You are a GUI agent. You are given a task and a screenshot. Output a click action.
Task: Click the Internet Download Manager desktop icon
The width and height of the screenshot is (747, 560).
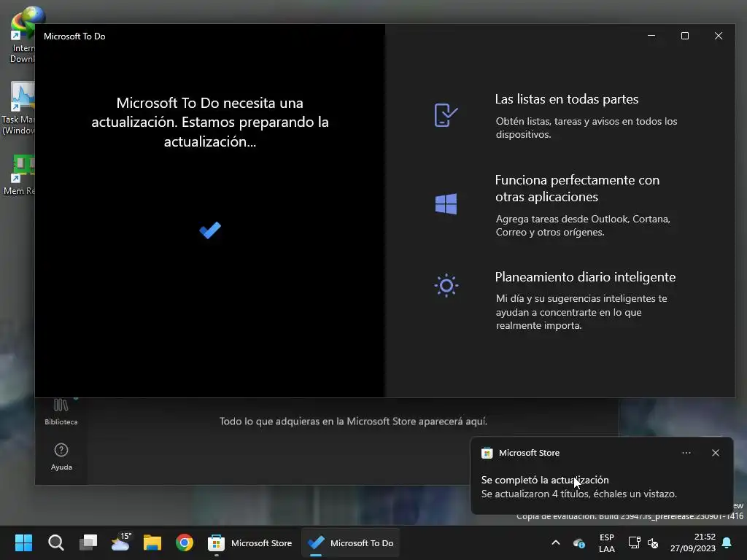pos(22,34)
